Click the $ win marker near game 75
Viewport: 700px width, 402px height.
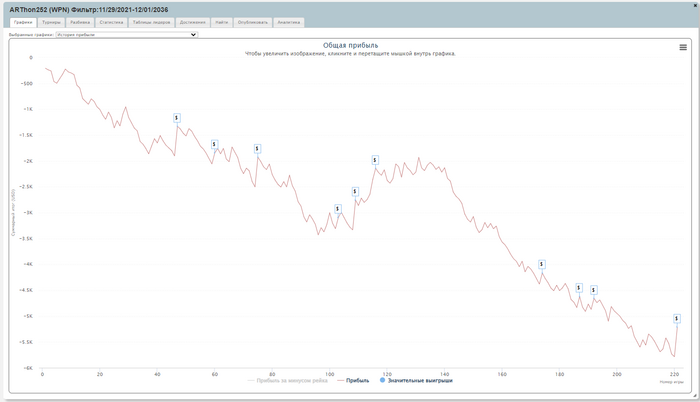pos(257,149)
